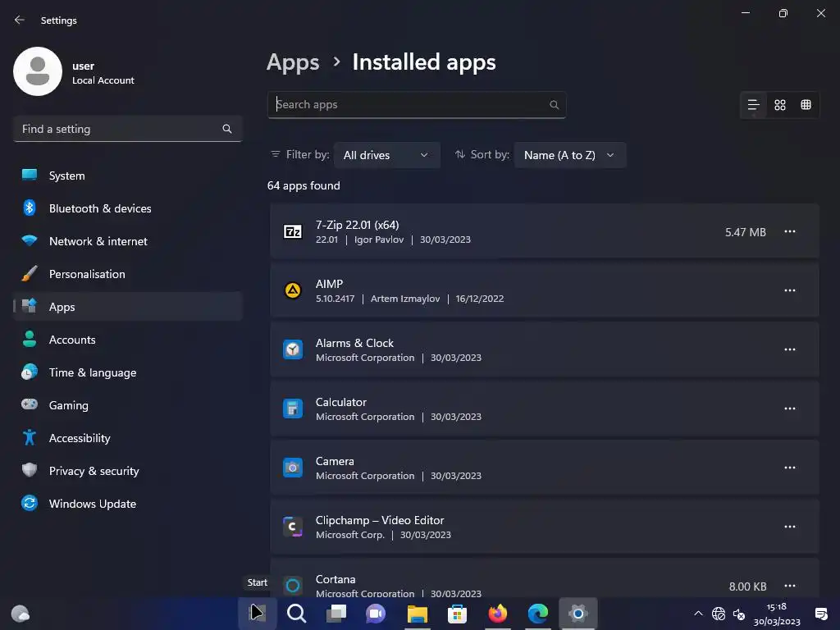Screen dimensions: 840x630
Task: Click the AIMP app icon
Action: [293, 290]
